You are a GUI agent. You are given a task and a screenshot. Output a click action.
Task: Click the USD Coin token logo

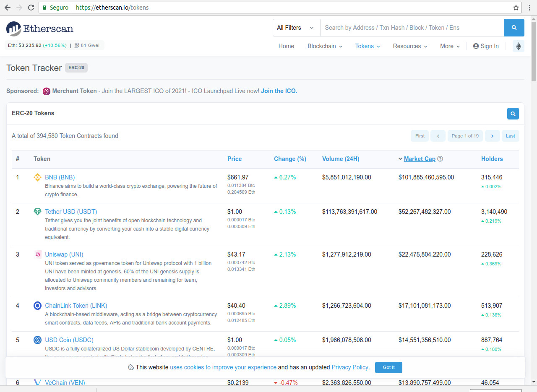tap(37, 340)
